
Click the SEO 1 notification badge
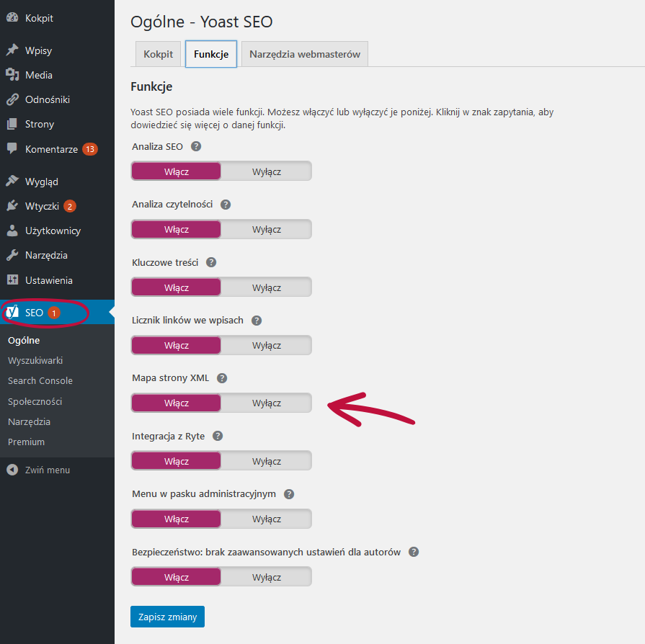pyautogui.click(x=54, y=313)
